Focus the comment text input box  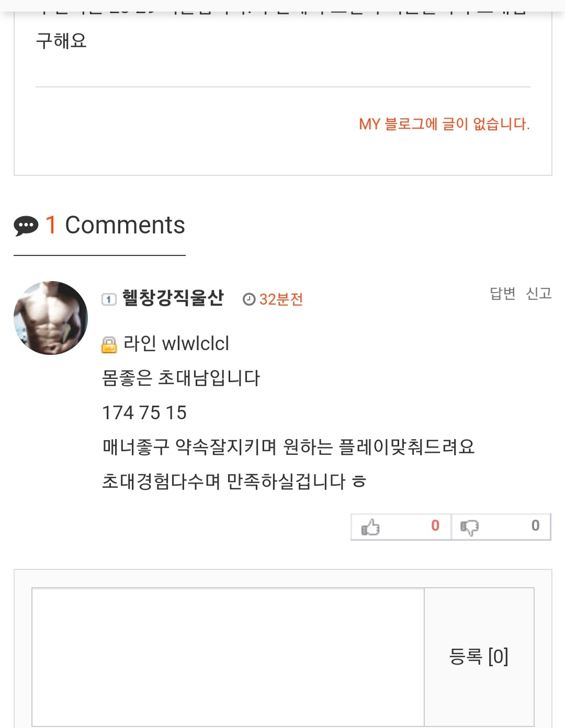coord(228,656)
